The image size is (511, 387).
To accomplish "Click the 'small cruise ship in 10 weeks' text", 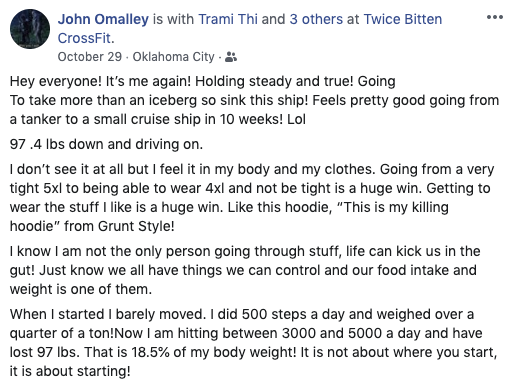I will (188, 119).
